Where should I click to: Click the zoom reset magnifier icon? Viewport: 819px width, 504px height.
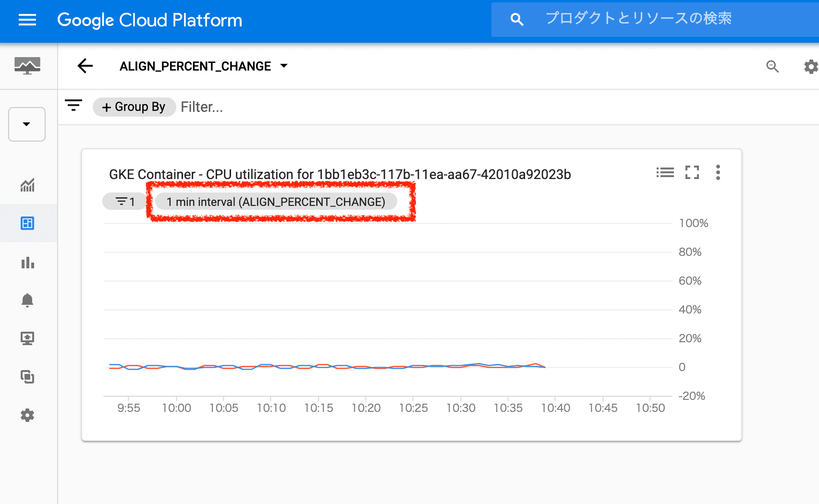[772, 66]
